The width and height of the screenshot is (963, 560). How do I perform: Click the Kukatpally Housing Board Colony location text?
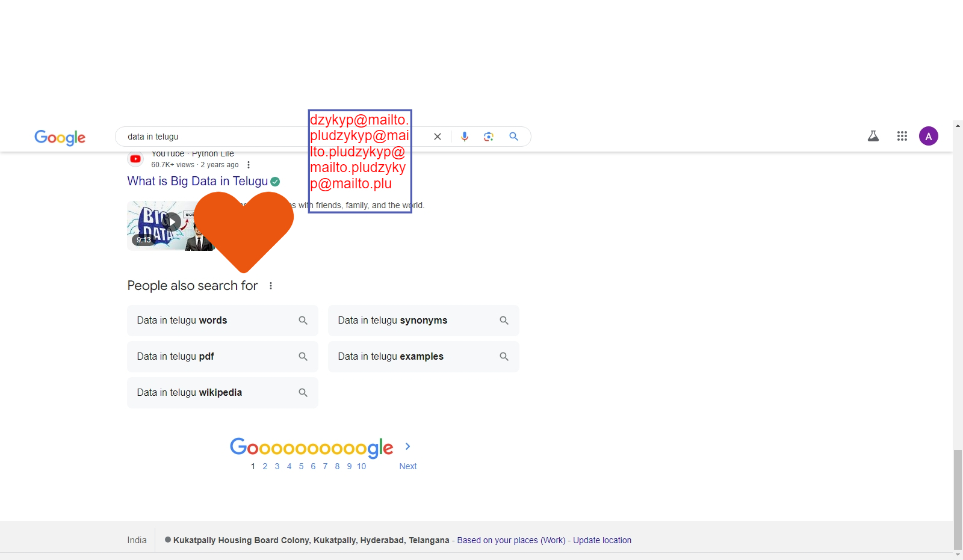(x=311, y=540)
